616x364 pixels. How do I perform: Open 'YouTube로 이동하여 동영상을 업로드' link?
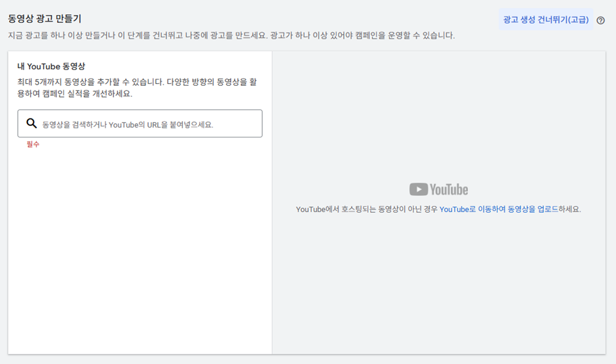point(499,209)
